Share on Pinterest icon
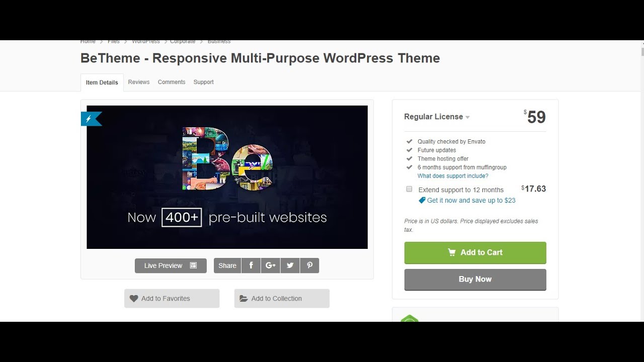 (x=309, y=265)
